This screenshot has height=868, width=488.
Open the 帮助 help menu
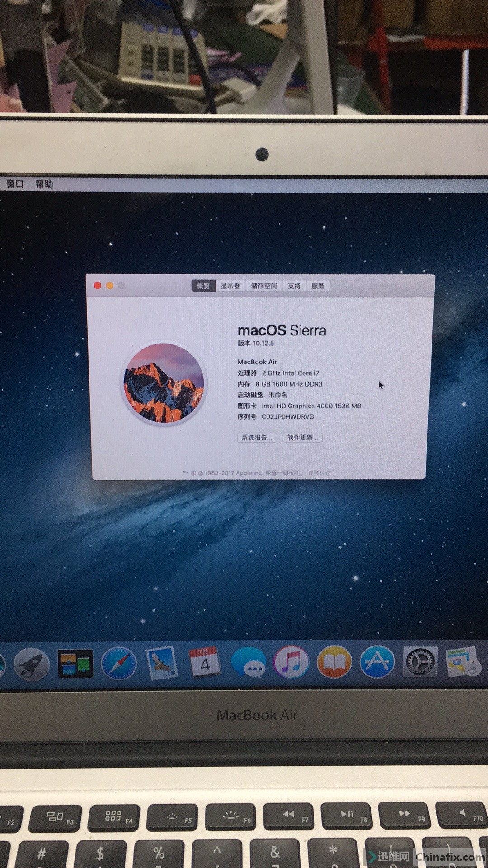pos(44,184)
